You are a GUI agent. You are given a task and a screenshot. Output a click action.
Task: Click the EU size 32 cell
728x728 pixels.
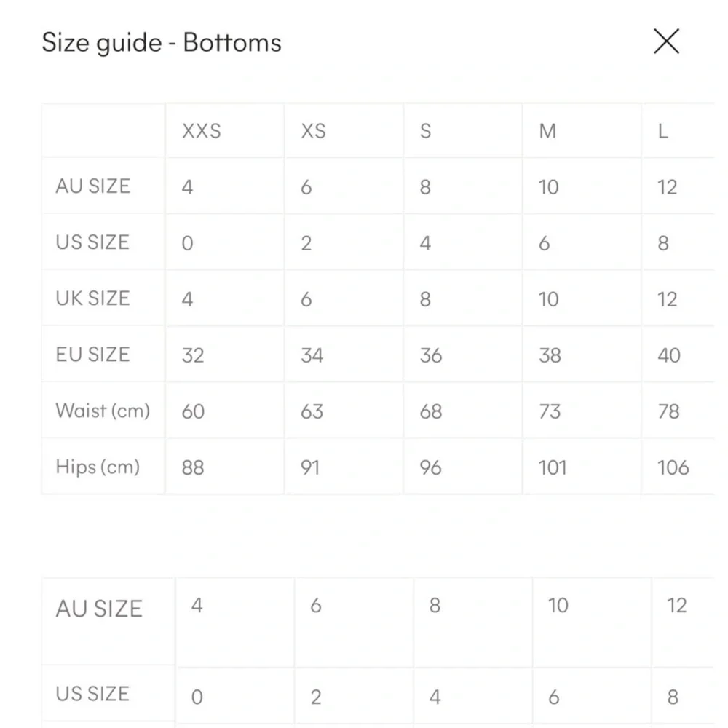click(192, 355)
